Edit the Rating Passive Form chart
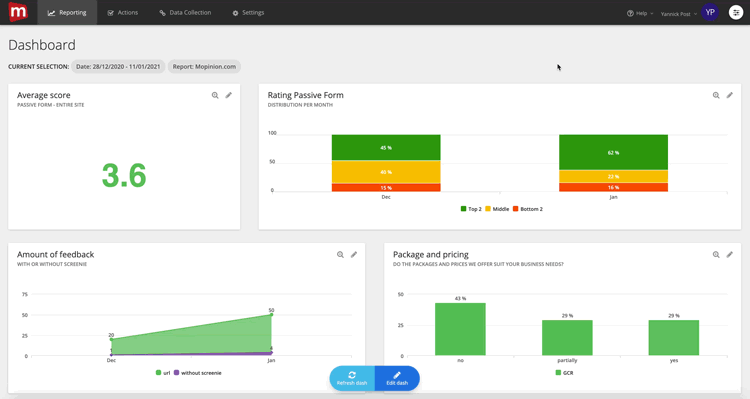Image resolution: width=750 pixels, height=399 pixels. pyautogui.click(x=729, y=95)
